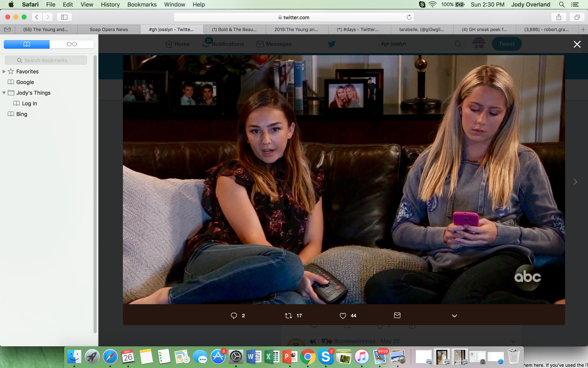
Task: Open the Window menu
Action: pyautogui.click(x=174, y=4)
